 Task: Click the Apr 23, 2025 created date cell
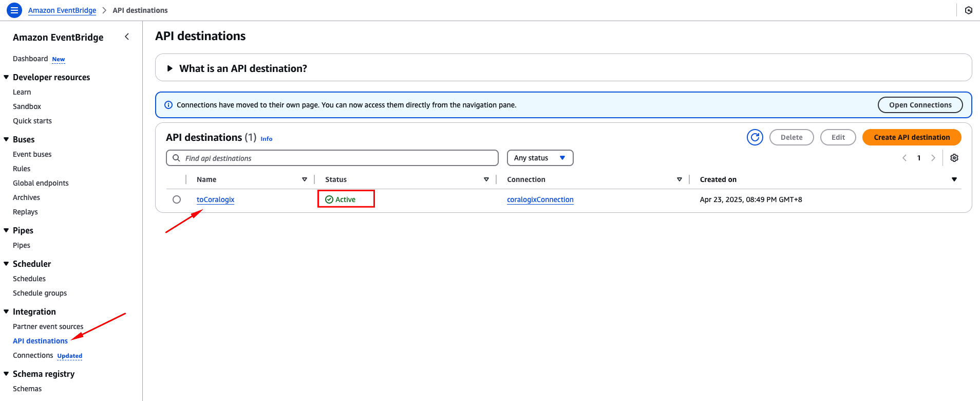pos(750,199)
